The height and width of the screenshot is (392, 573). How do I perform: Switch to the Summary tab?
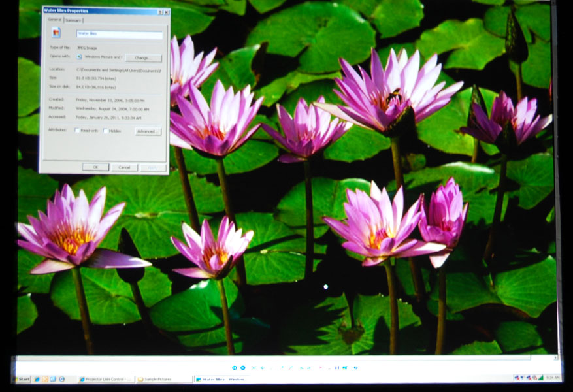click(73, 20)
